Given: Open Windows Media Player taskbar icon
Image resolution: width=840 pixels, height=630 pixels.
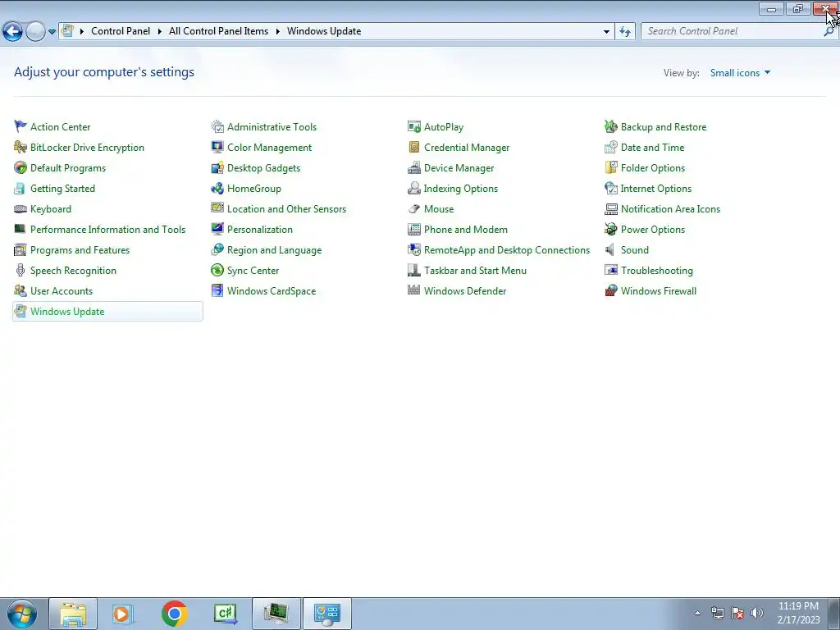Looking at the screenshot, I should tap(123, 614).
